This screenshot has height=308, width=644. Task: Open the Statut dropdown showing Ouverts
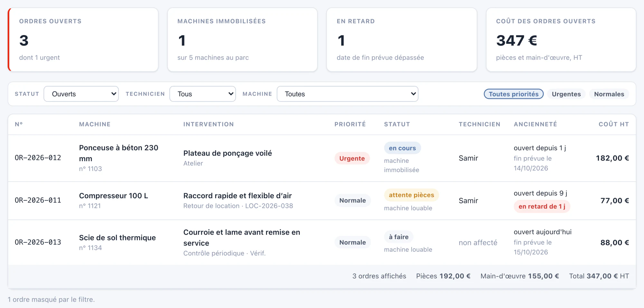click(x=81, y=94)
